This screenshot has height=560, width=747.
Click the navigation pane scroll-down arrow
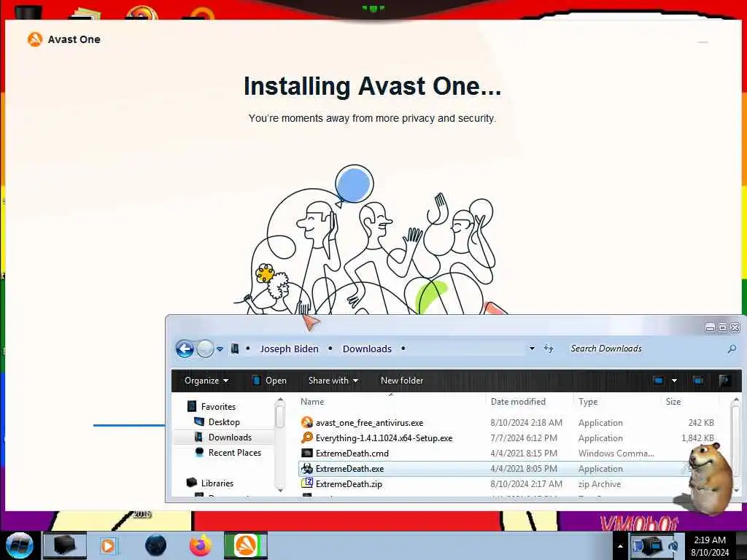pos(280,490)
